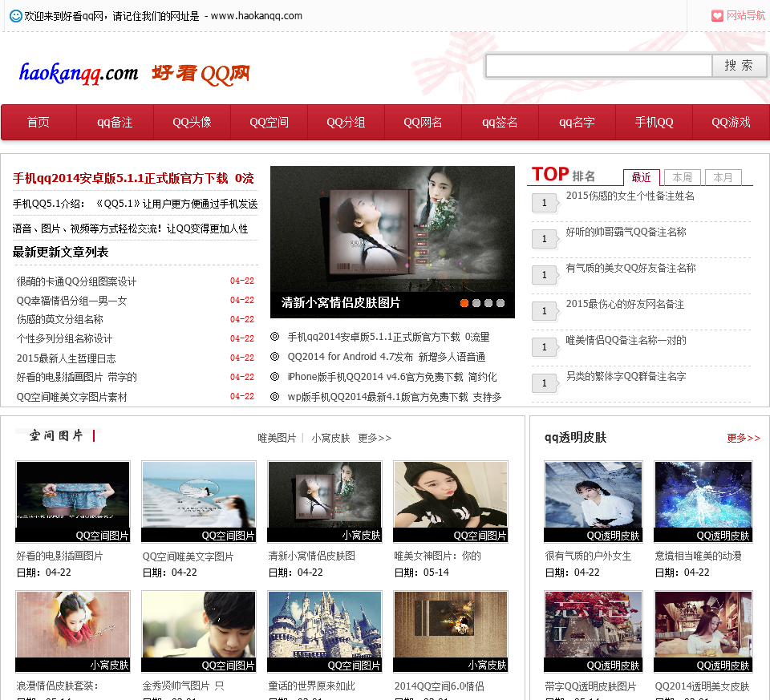Open thumbnail QQ空间唯美文字图片
This screenshot has width=770, height=700.
(199, 501)
